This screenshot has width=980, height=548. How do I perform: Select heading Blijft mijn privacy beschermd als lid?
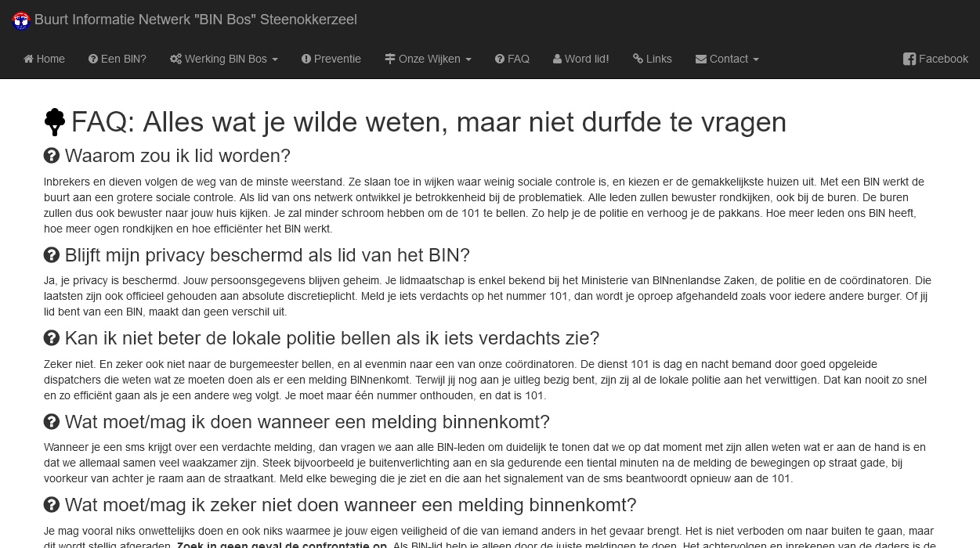(x=267, y=255)
